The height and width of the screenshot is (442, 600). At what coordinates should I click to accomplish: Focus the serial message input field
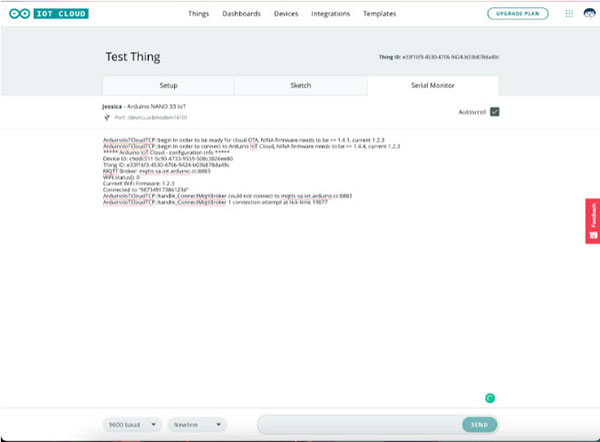358,424
